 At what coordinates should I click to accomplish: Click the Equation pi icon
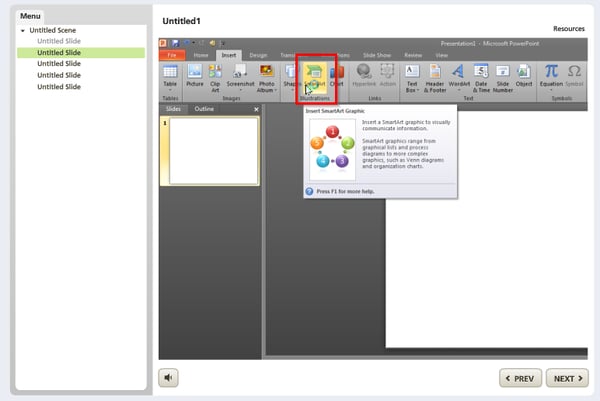click(x=551, y=71)
